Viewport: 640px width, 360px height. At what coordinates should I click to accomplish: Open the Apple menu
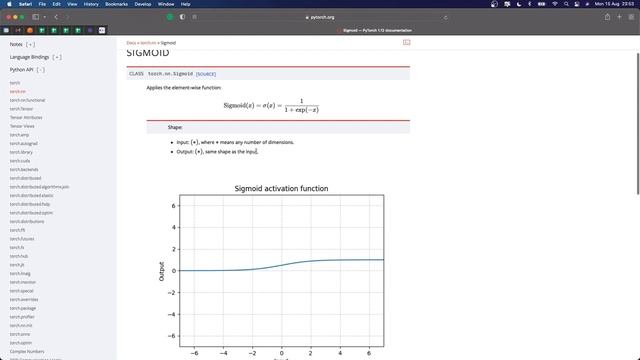(x=9, y=4)
